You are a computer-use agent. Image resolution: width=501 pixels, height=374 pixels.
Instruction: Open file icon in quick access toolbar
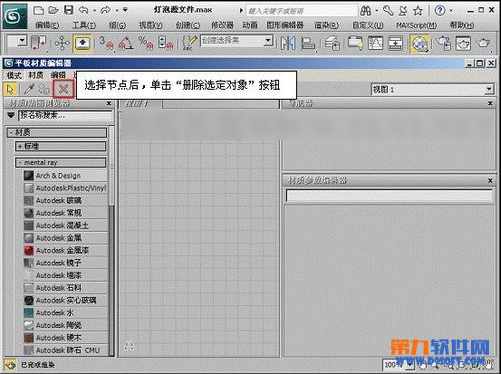pos(53,10)
